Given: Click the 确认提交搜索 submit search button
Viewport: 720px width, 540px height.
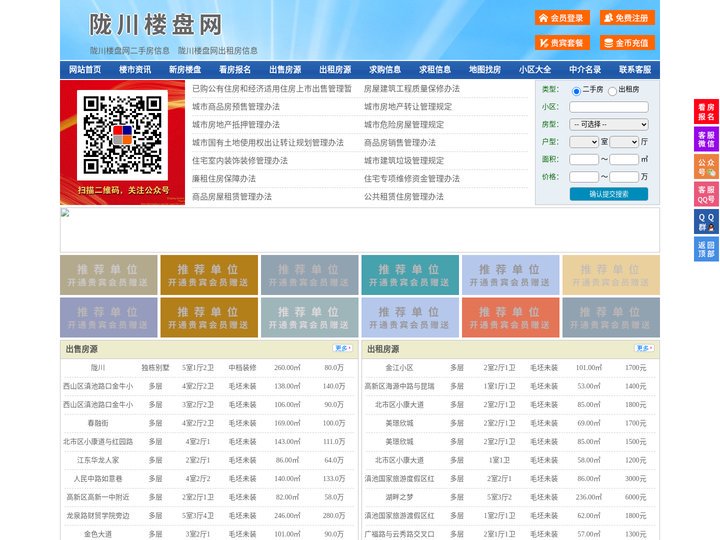Looking at the screenshot, I should [609, 194].
